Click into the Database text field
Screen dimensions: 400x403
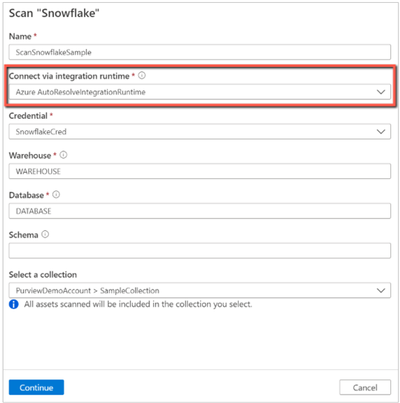click(200, 211)
